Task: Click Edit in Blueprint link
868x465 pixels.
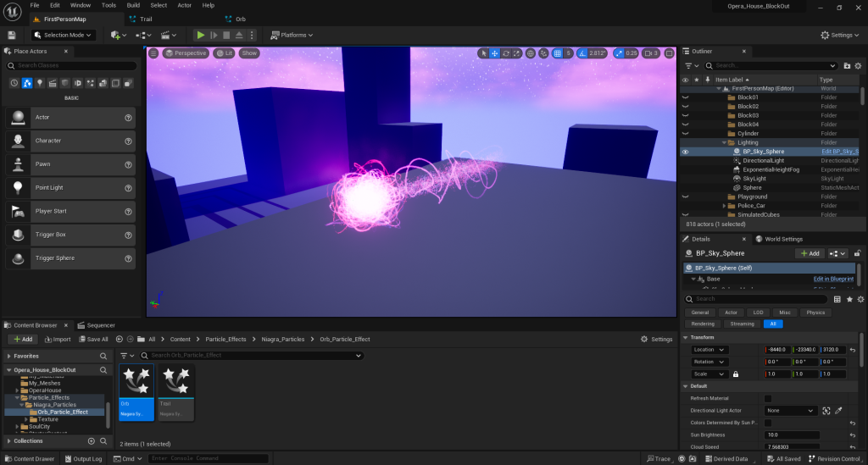Action: click(832, 279)
